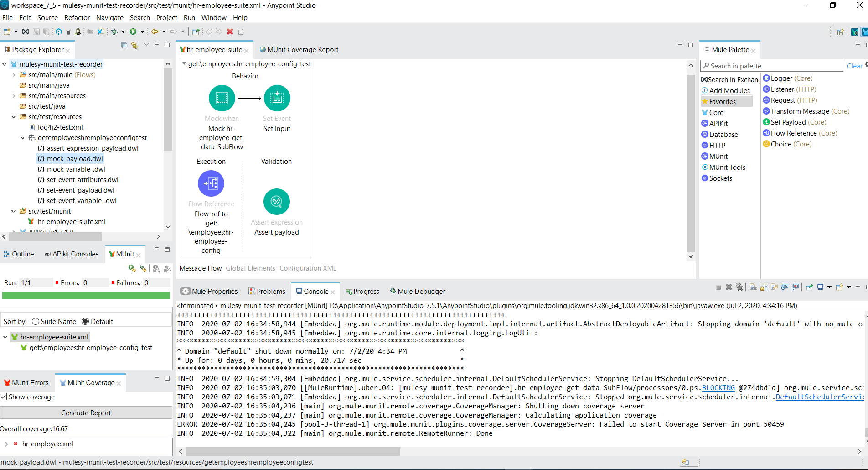
Task: Click the Display Selected Console icon
Action: (x=821, y=287)
